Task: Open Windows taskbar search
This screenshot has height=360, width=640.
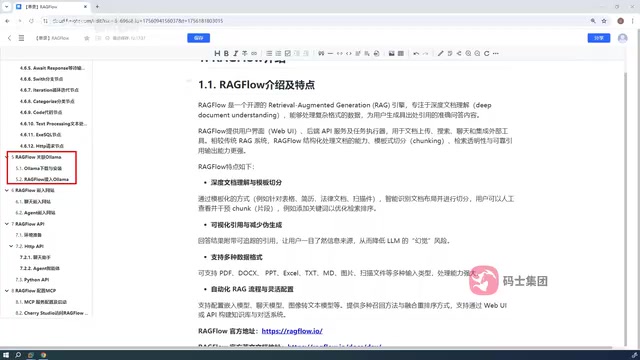Action: click(18, 355)
